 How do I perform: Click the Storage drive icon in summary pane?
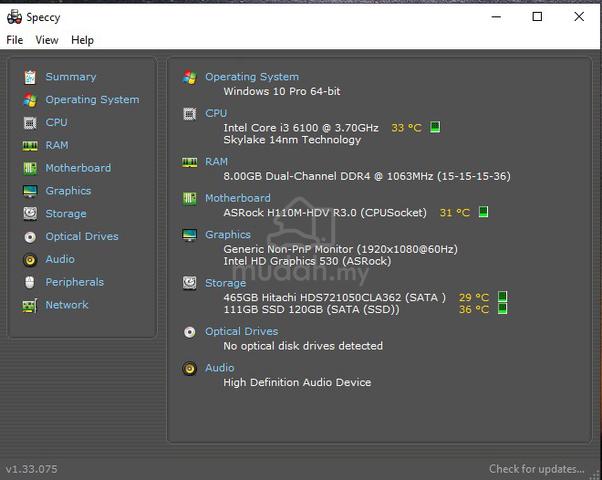pyautogui.click(x=189, y=283)
